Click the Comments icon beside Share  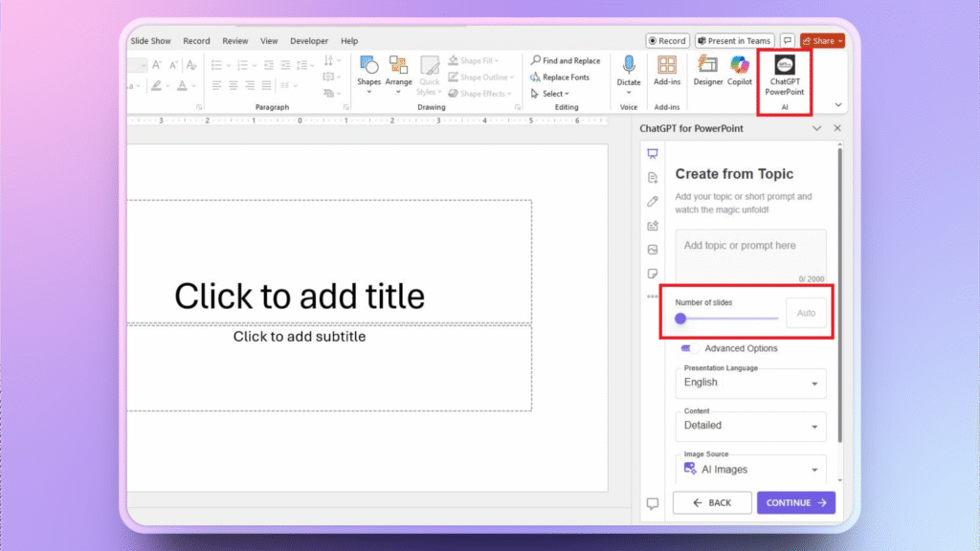click(787, 41)
